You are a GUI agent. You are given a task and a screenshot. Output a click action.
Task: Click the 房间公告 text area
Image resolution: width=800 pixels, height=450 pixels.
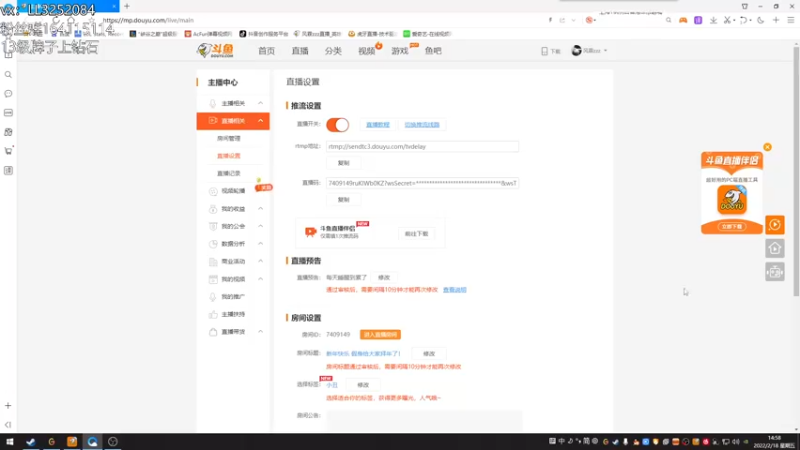click(x=424, y=420)
